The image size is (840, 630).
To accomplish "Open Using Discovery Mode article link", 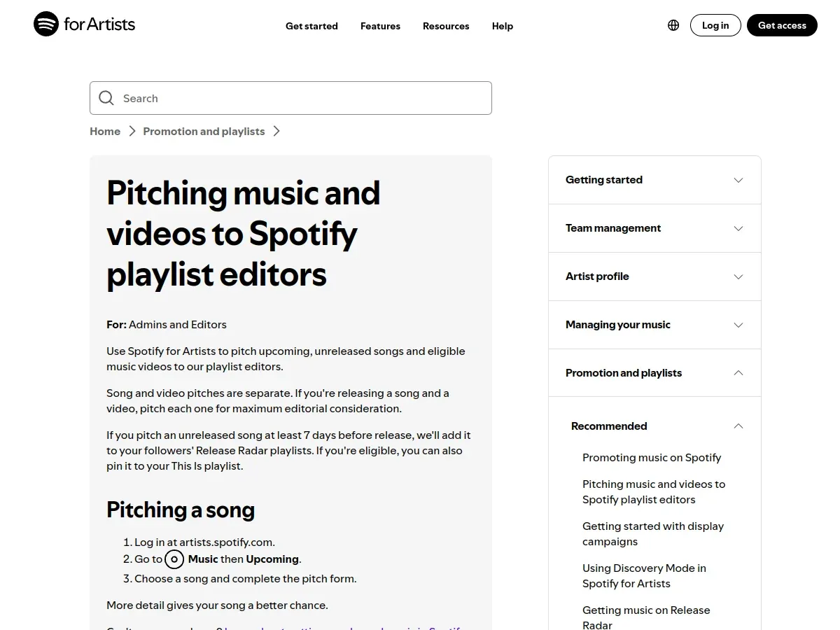I will coord(644,576).
